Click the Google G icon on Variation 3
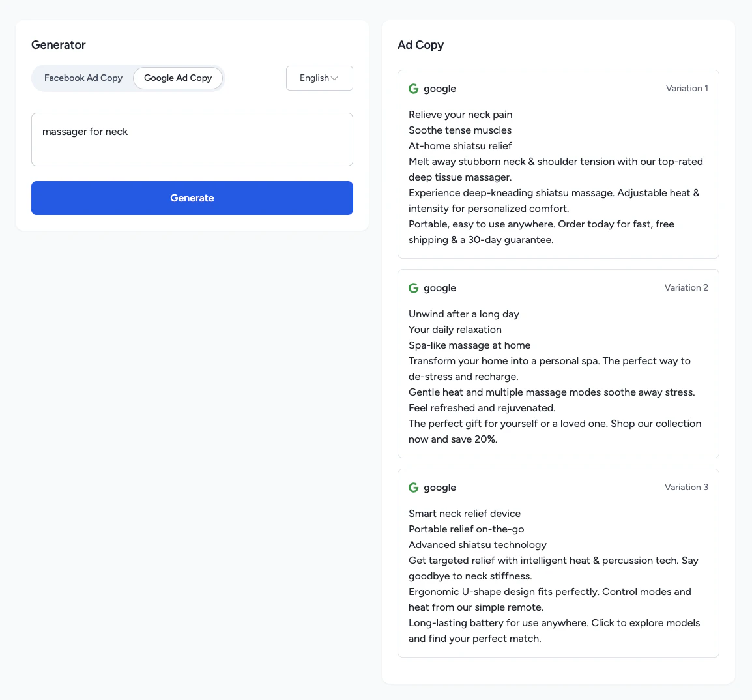Screen dimensions: 752x700 413,487
